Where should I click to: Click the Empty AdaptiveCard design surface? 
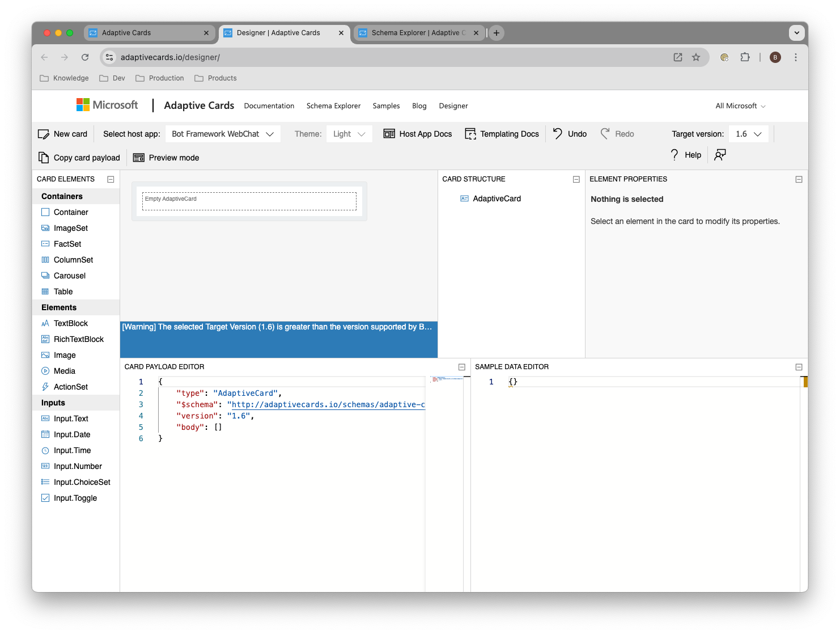coord(249,201)
